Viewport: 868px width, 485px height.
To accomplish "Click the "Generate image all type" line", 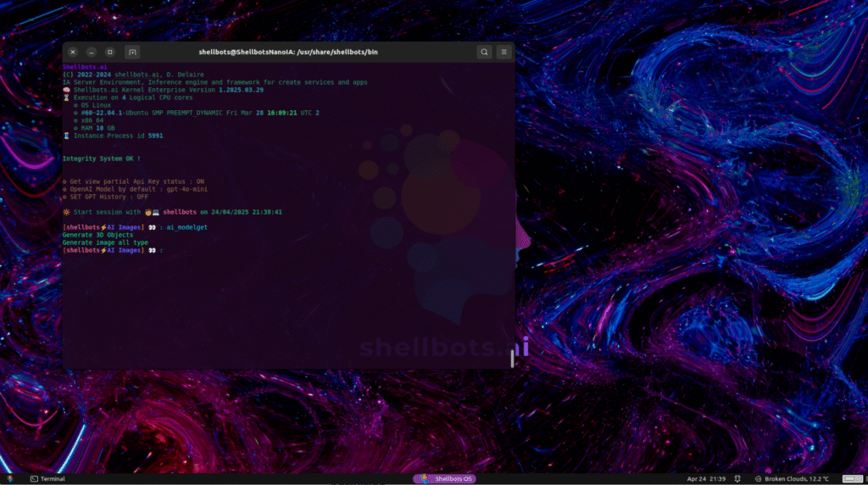I will [x=105, y=242].
